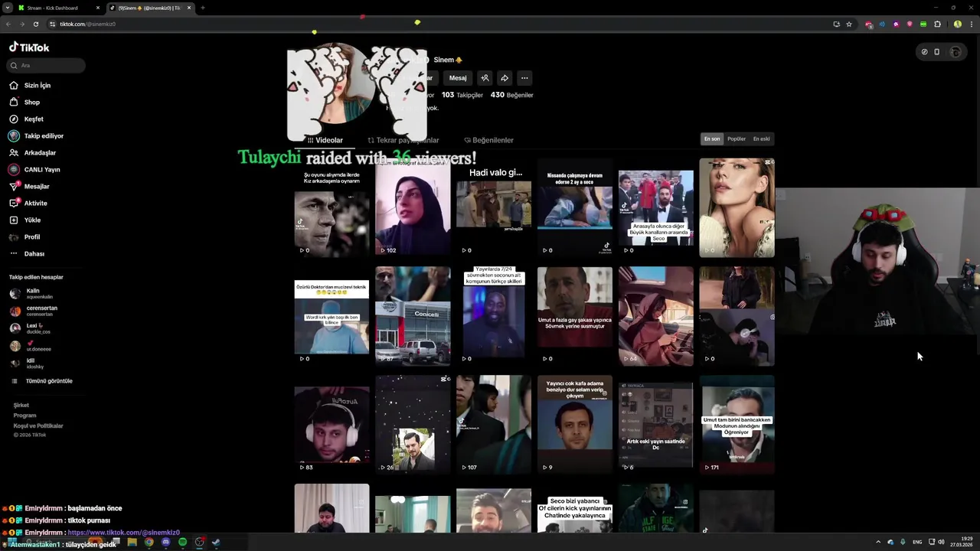Screen dimensions: 980x551
Task: Select the Videolar tab
Action: (325, 141)
